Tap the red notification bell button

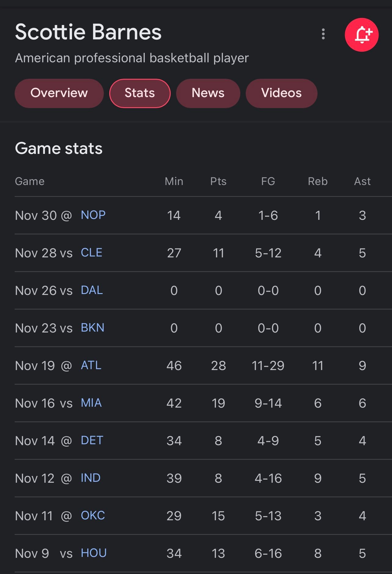361,35
